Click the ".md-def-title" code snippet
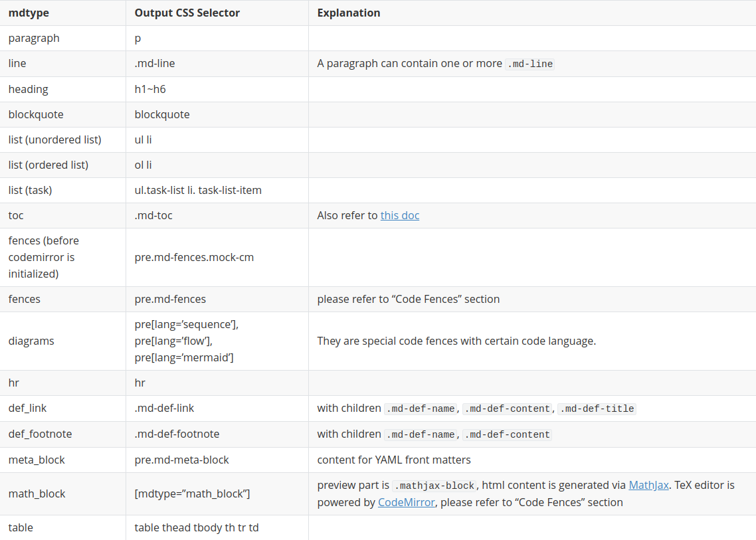The image size is (756, 540). [597, 409]
